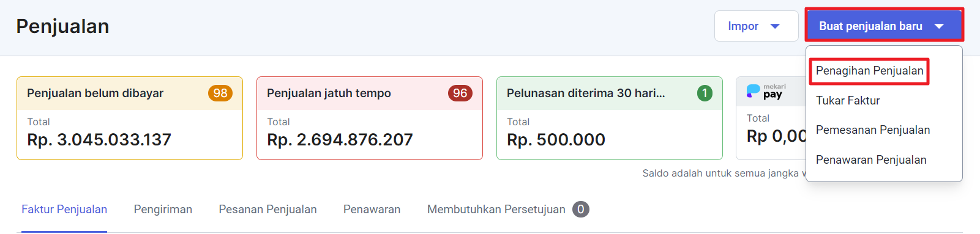
Task: Open Penjualan belum dibayar card
Action: tap(130, 119)
